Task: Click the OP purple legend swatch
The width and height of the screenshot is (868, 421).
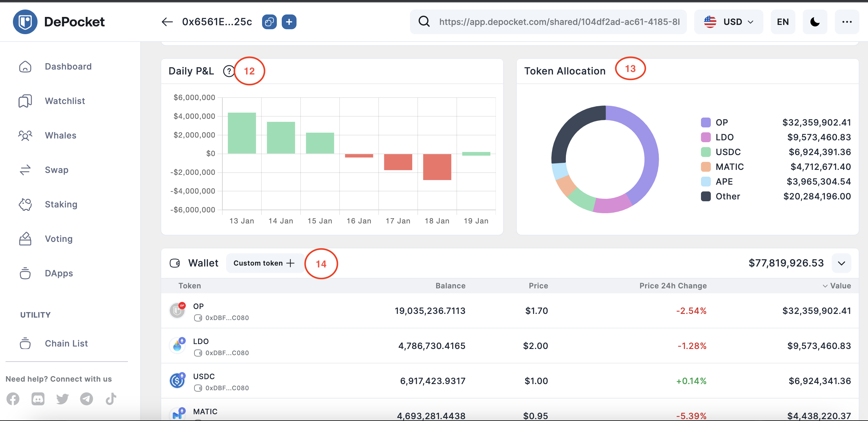Action: coord(706,122)
